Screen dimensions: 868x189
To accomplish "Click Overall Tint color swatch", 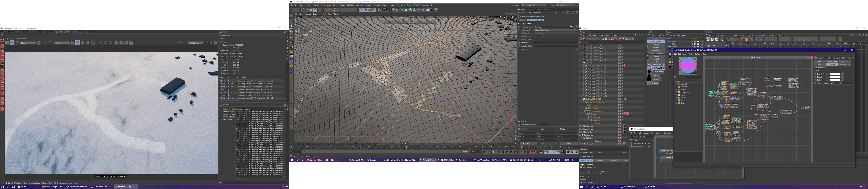I will pyautogui.click(x=835, y=74).
